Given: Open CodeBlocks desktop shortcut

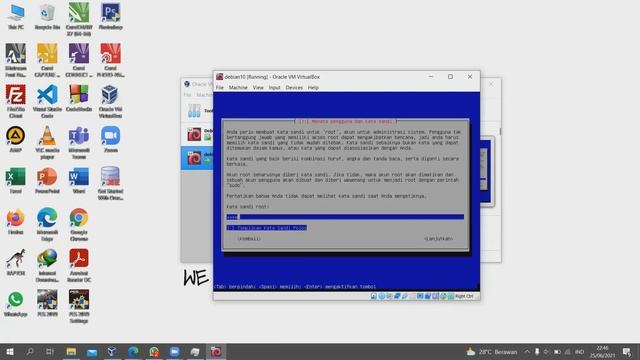Looking at the screenshot, I should point(79,98).
